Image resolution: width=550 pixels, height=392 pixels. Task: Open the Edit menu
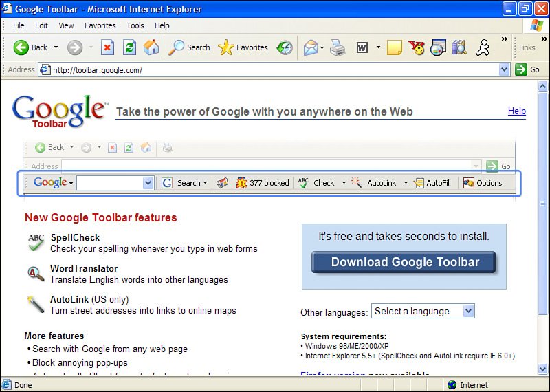(x=41, y=25)
